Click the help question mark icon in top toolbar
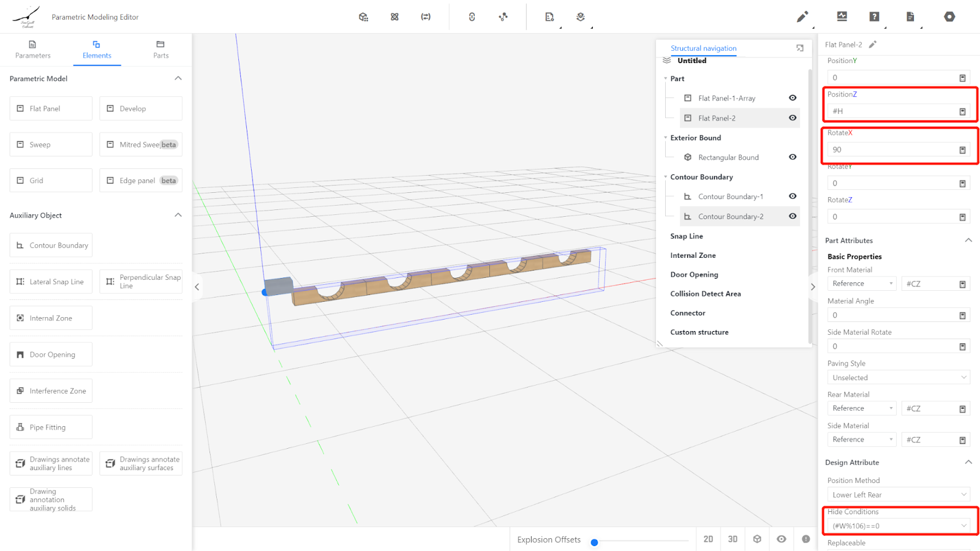 click(874, 17)
